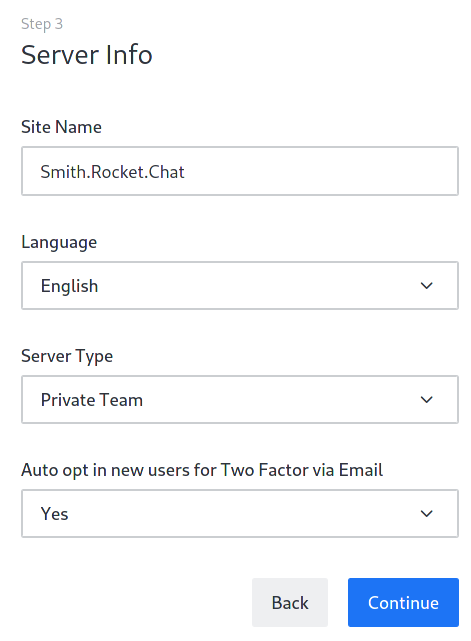Select the 'Two Factor via Email' label words
The height and width of the screenshot is (641, 471).
click(302, 470)
